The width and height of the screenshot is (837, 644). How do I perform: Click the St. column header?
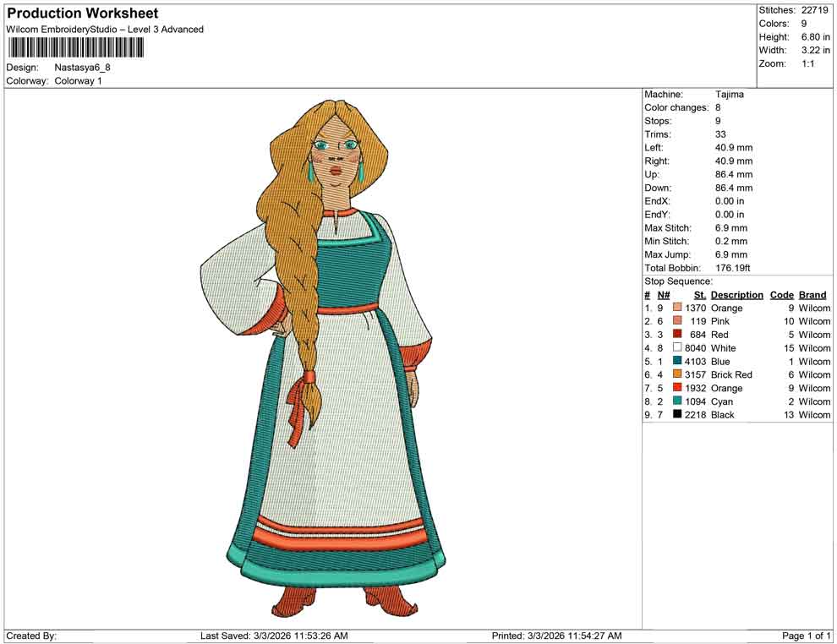pyautogui.click(x=700, y=294)
